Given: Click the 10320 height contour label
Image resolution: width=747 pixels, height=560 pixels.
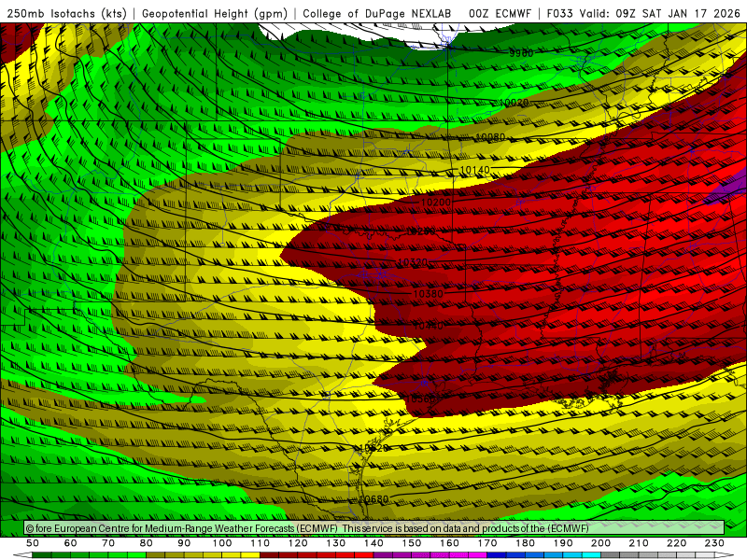Looking at the screenshot, I should click(x=412, y=262).
